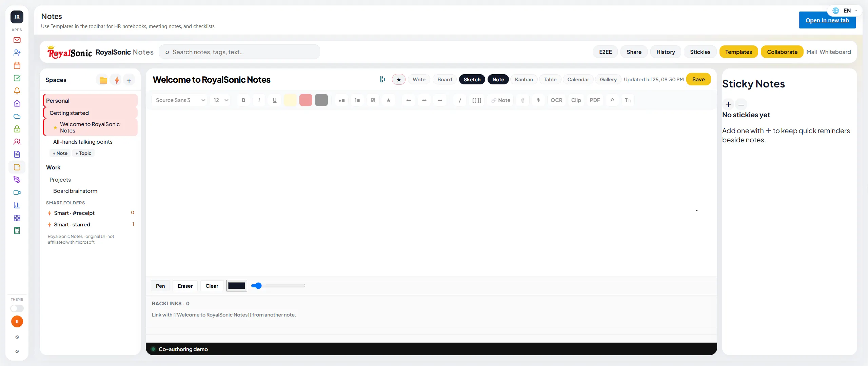Open the Templates button
Viewport: 868px width, 366px height.
(x=738, y=52)
